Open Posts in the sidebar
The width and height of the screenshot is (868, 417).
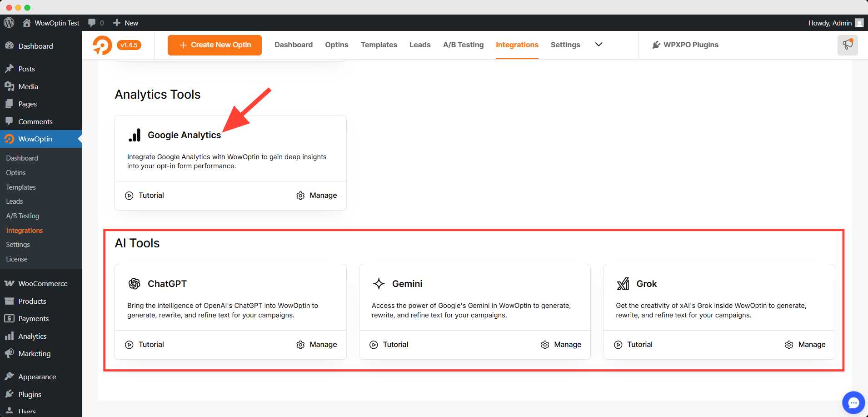41,69
